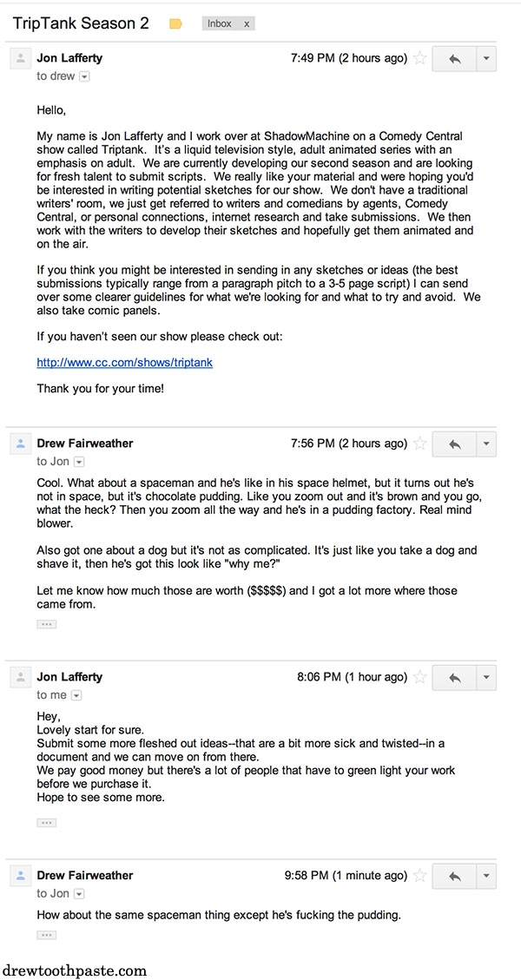This screenshot has width=521, height=980.
Task: Star Drew Fairweather's 9:58 PM message
Action: click(x=420, y=876)
